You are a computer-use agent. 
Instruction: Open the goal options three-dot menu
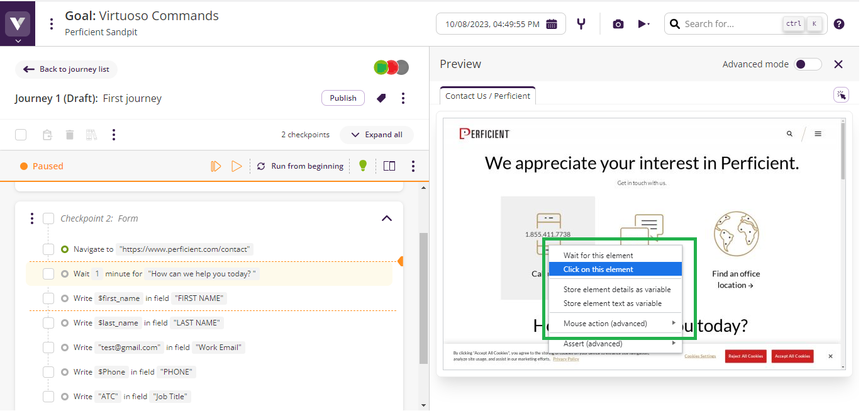(x=52, y=24)
